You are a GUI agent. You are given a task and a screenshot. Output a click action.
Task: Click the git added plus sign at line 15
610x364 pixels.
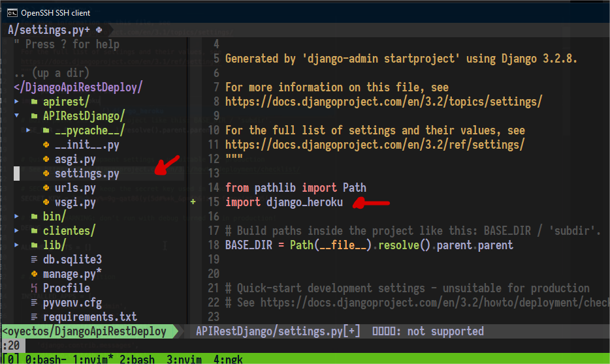pyautogui.click(x=193, y=202)
